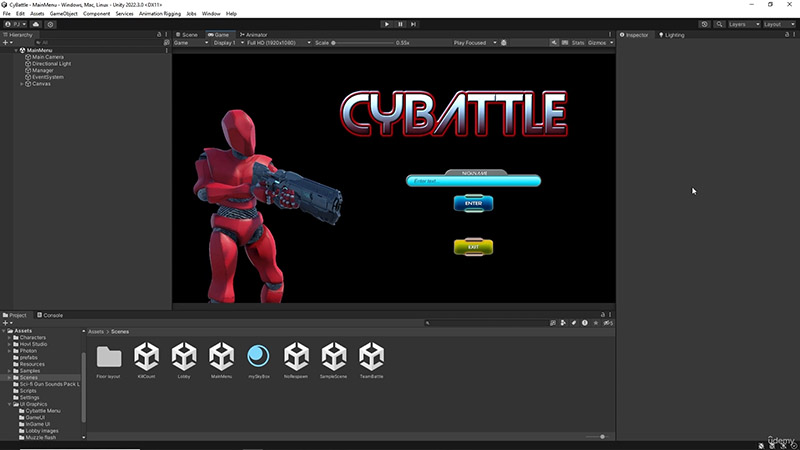Select the mySkyBox asset icon
This screenshot has width=800, height=450.
click(259, 355)
